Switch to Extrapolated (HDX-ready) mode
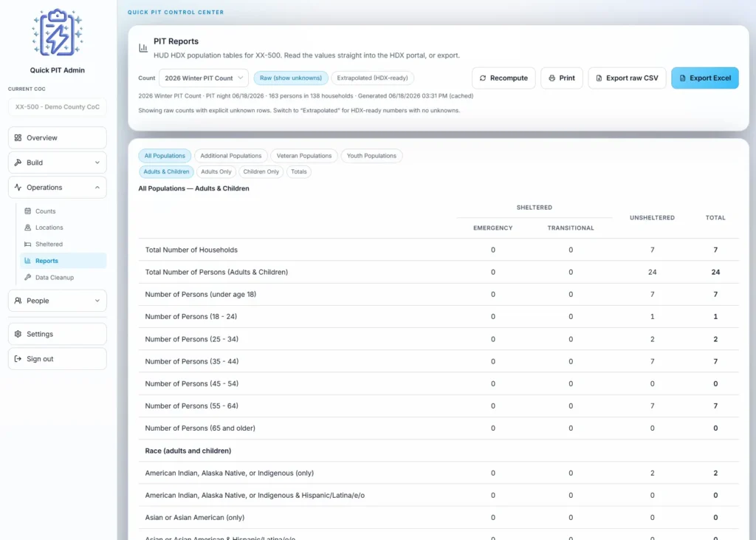 coord(372,78)
